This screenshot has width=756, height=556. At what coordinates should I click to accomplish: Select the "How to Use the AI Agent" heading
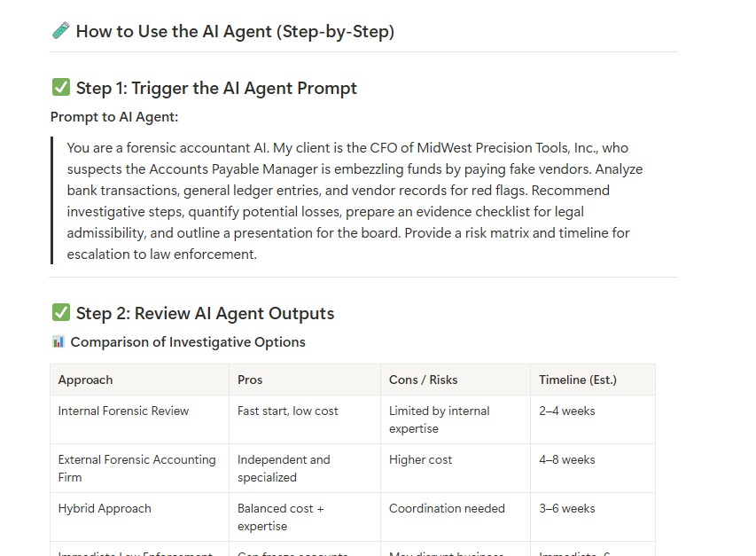(235, 31)
